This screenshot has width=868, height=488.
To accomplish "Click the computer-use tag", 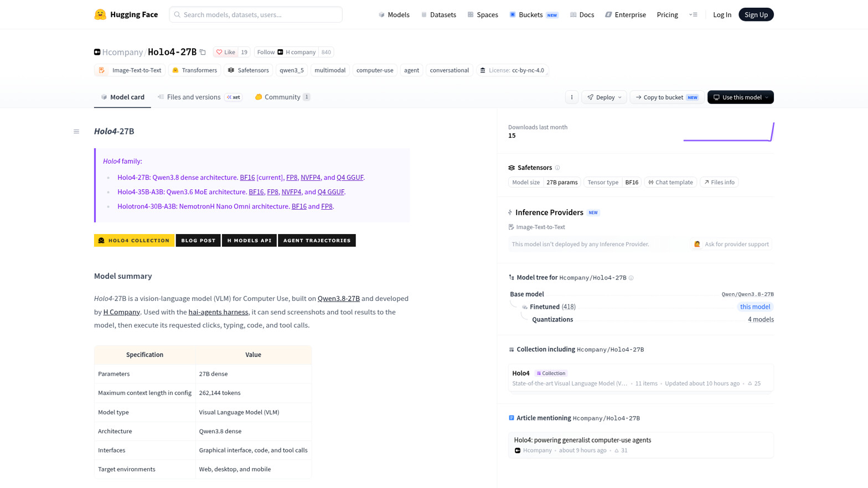I will tap(375, 70).
